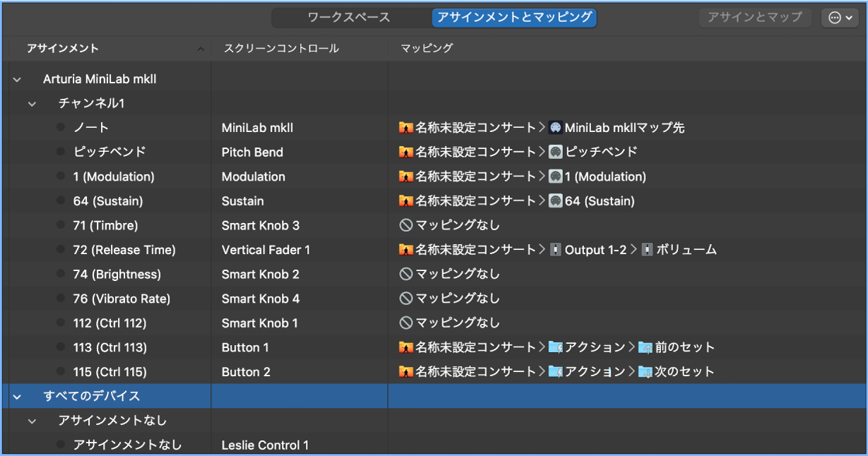
Task: Collapse the チャンネル1 group
Action: pyautogui.click(x=32, y=103)
